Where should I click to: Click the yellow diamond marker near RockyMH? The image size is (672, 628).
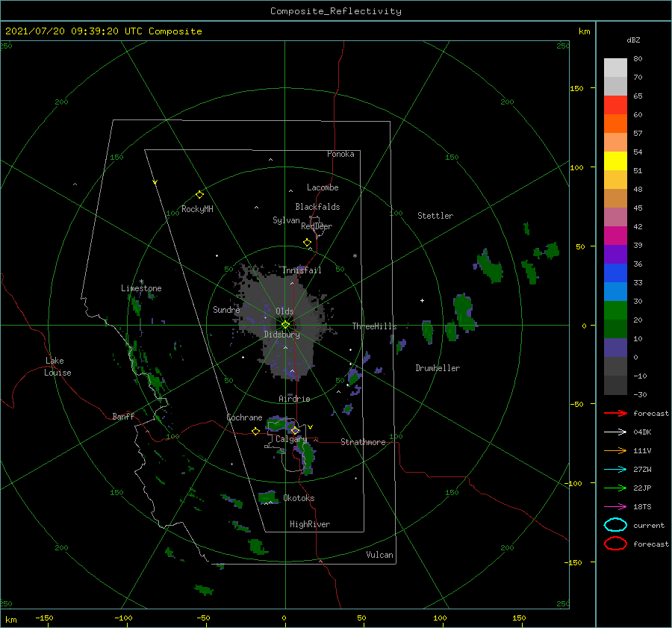coord(199,195)
